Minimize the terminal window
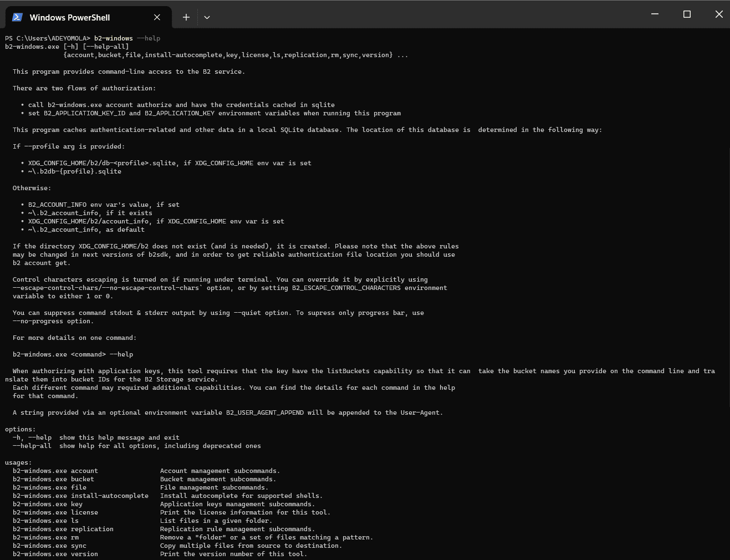This screenshot has height=560, width=730. tap(655, 14)
